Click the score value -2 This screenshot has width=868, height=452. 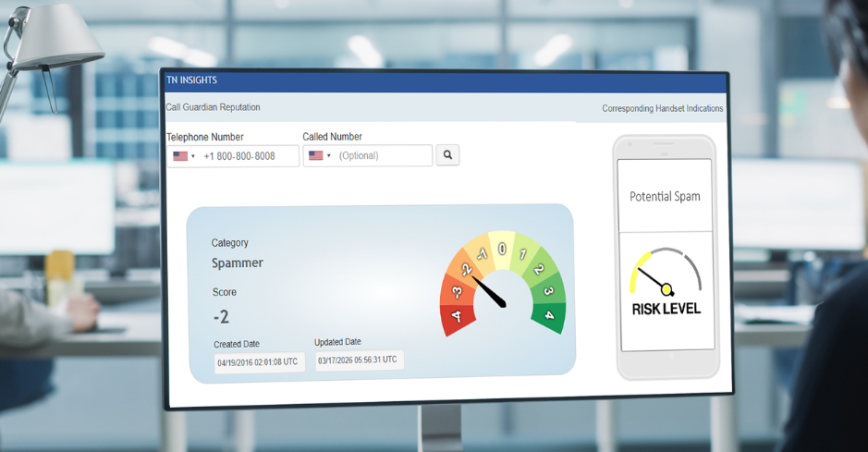coord(221,317)
